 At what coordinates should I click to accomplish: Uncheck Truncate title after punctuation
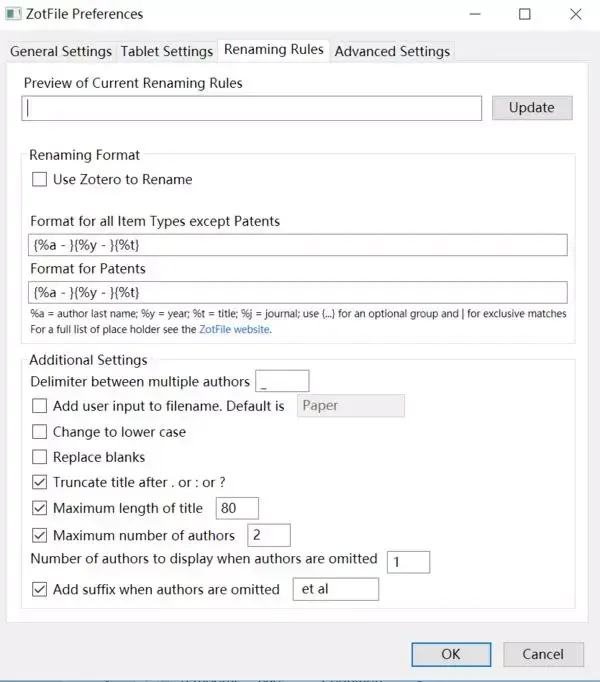40,482
